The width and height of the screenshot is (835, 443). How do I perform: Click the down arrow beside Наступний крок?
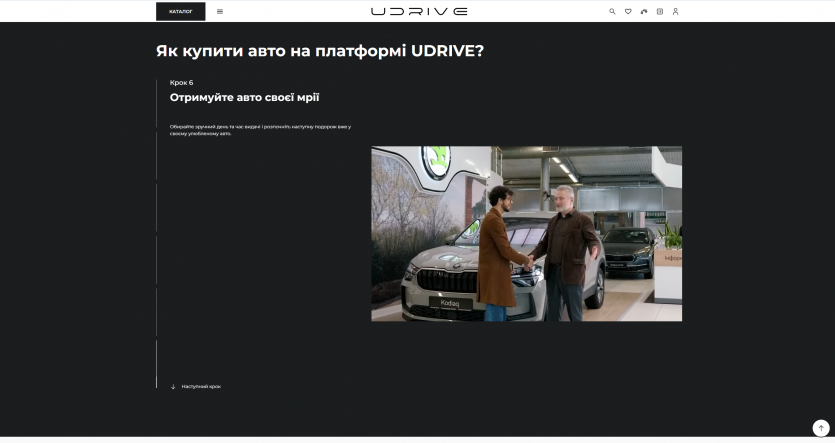(173, 386)
